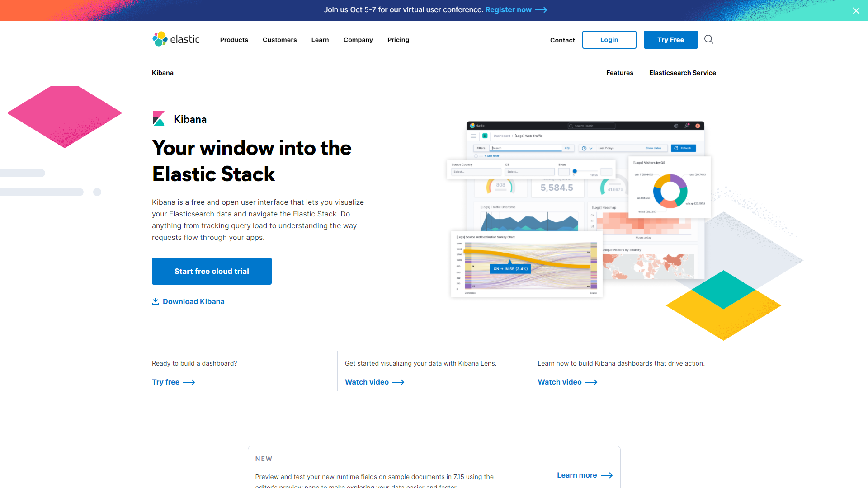
Task: Click the Download Kibana link
Action: 193,301
